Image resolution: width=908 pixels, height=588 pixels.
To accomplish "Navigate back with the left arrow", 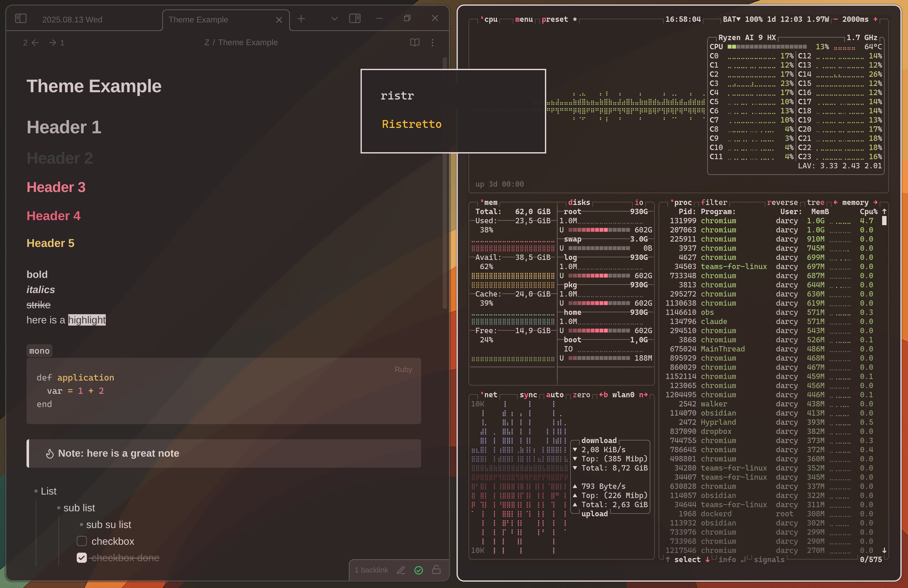I will click(35, 42).
